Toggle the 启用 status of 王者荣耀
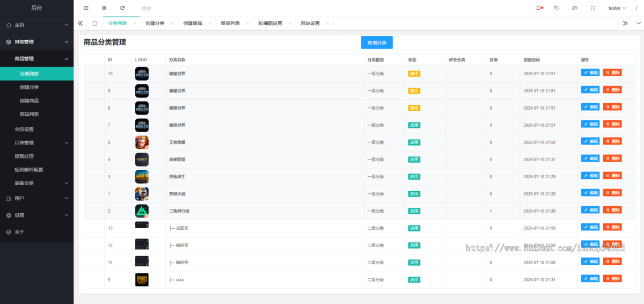Image resolution: width=644 pixels, height=304 pixels. 414,142
